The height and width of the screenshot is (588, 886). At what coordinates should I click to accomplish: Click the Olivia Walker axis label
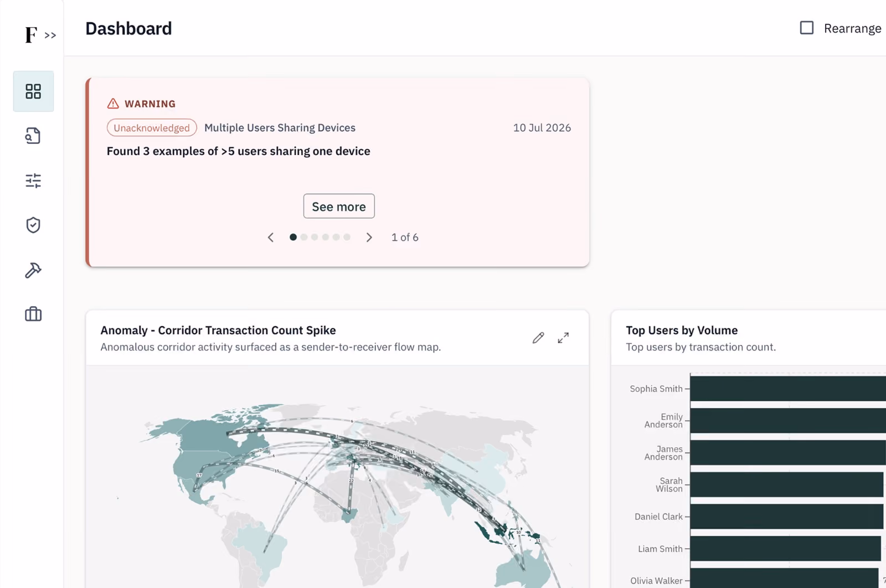(656, 581)
